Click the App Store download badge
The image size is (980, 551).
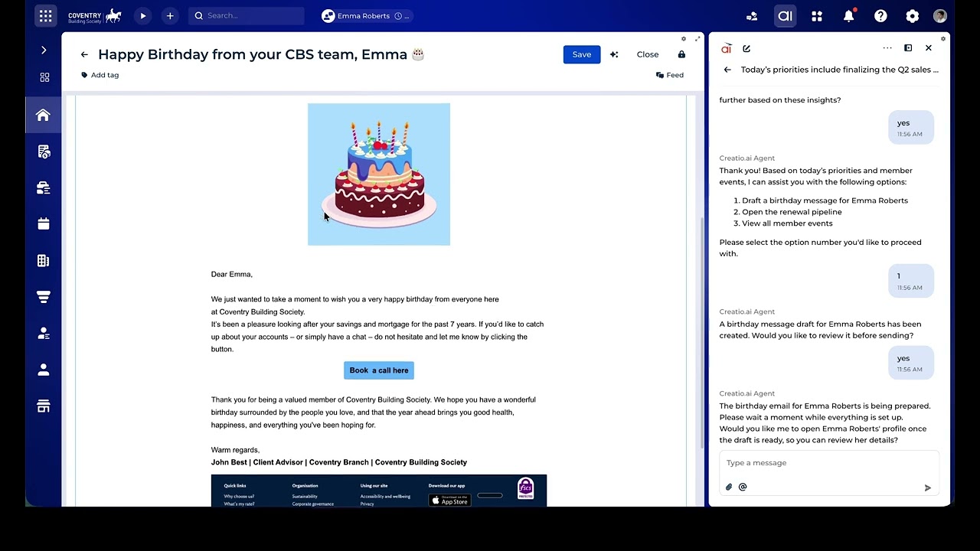(449, 500)
